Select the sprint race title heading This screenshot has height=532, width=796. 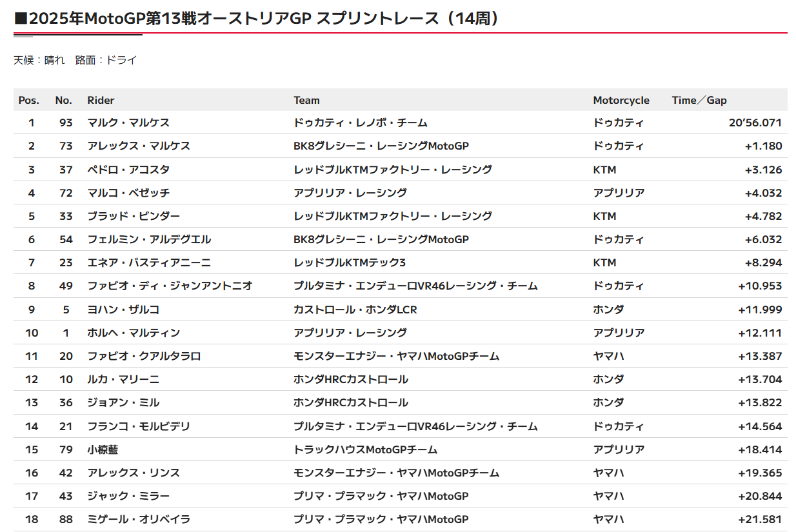coord(257,19)
